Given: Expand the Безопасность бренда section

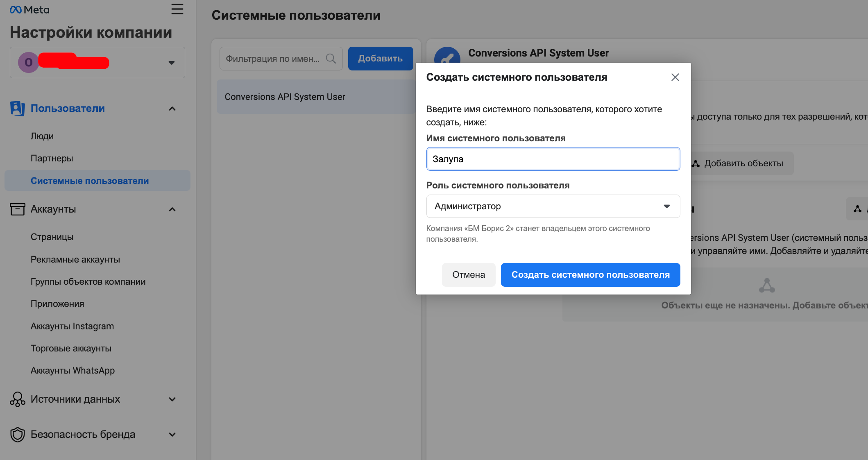Looking at the screenshot, I should point(172,435).
